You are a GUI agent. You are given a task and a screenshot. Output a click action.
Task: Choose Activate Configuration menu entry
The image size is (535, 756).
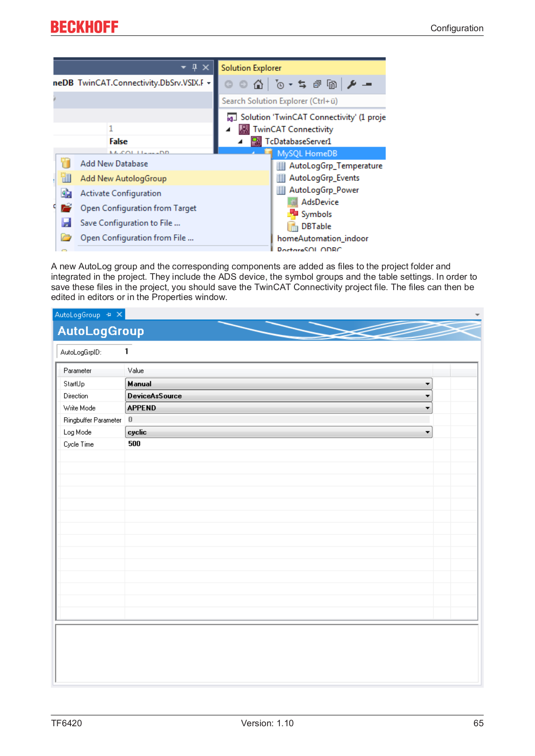click(163, 193)
